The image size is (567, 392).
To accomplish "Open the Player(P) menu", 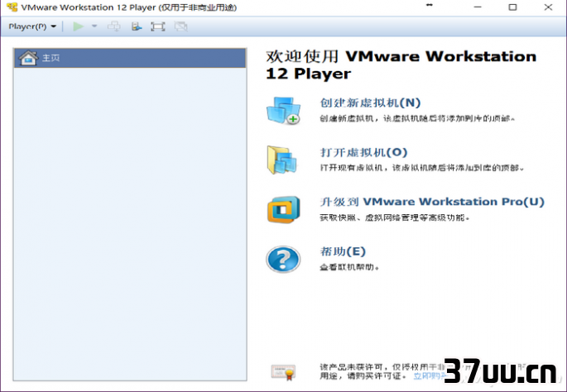I will tap(32, 26).
